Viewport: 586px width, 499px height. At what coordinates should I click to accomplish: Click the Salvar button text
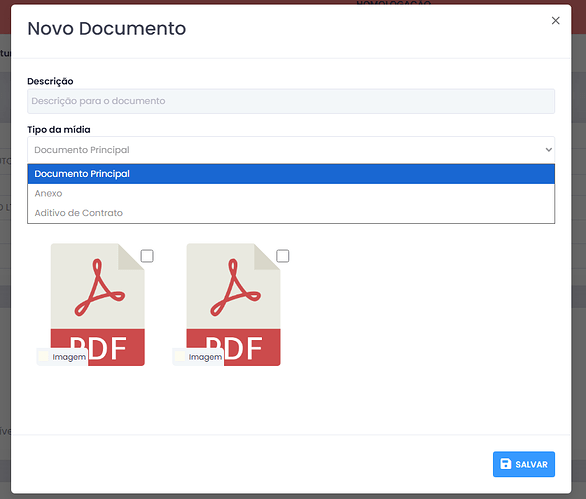tap(531, 465)
